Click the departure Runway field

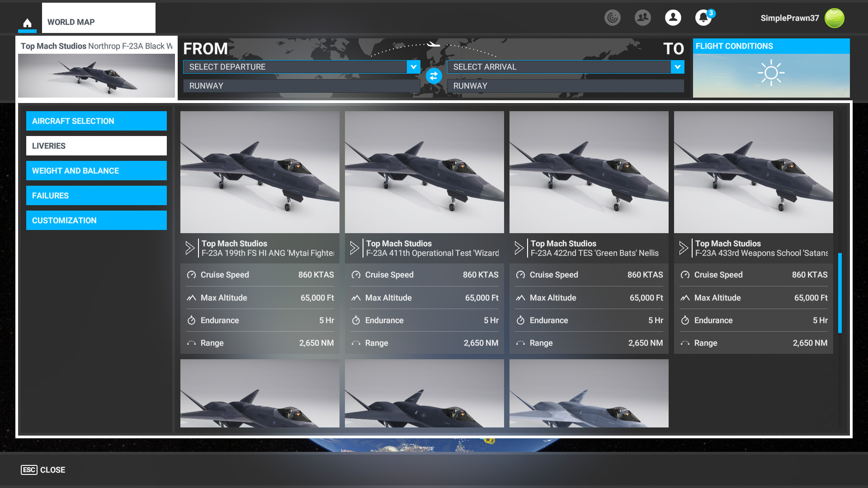[301, 86]
